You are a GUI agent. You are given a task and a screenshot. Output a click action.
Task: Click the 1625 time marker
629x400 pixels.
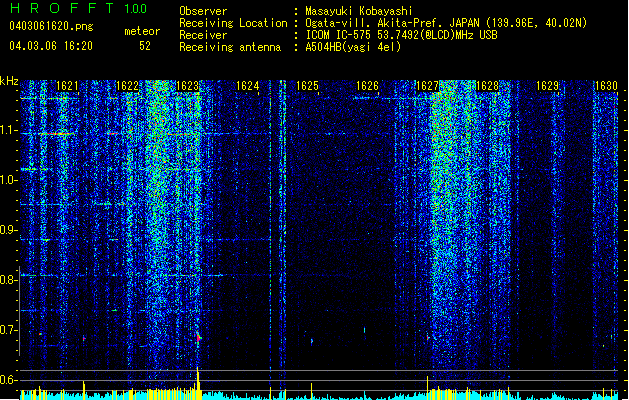[x=307, y=86]
